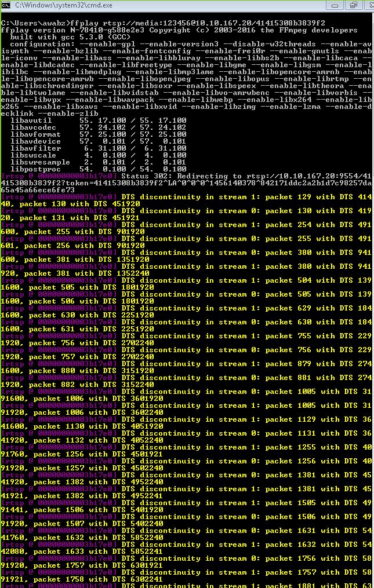Click the libswscale 4. 0.100 row

coord(99,155)
